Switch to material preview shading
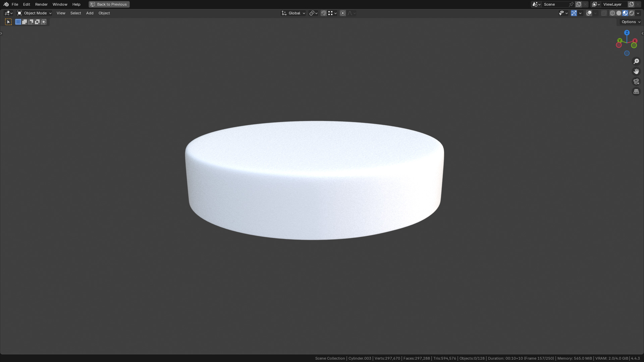Image resolution: width=644 pixels, height=362 pixels. [625, 13]
